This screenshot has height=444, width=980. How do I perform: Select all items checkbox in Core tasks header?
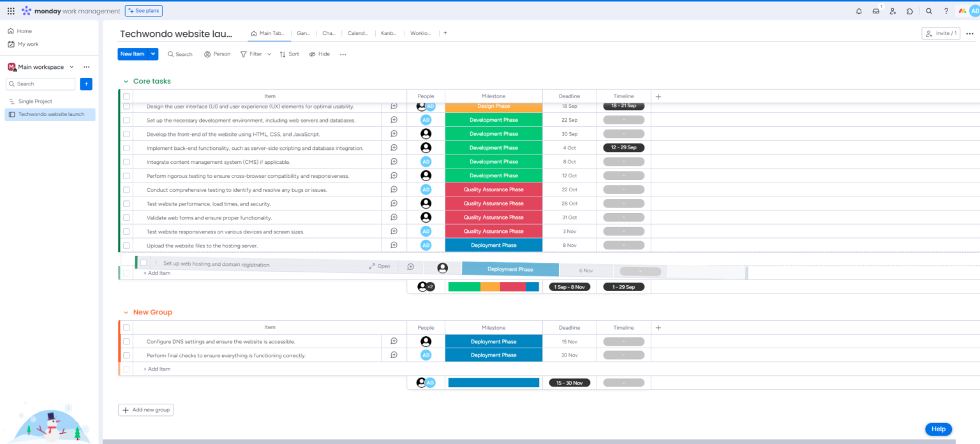click(x=126, y=96)
